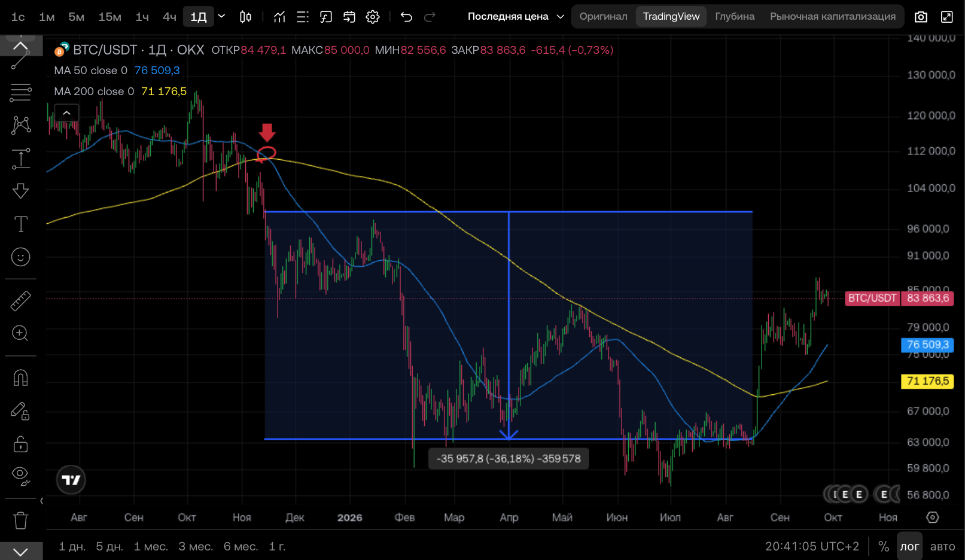Toggle auto scale 'авто'
The image size is (965, 560).
(943, 546)
